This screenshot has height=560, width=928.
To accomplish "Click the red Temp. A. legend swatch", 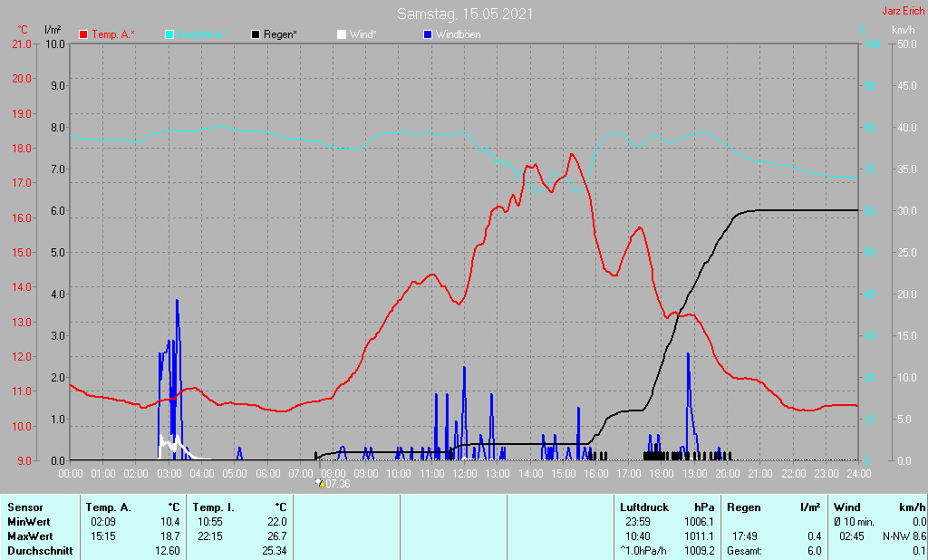I will 84,34.
